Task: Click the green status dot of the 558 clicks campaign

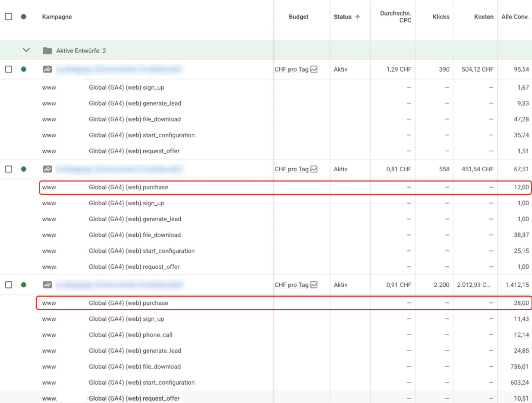Action: (x=24, y=169)
